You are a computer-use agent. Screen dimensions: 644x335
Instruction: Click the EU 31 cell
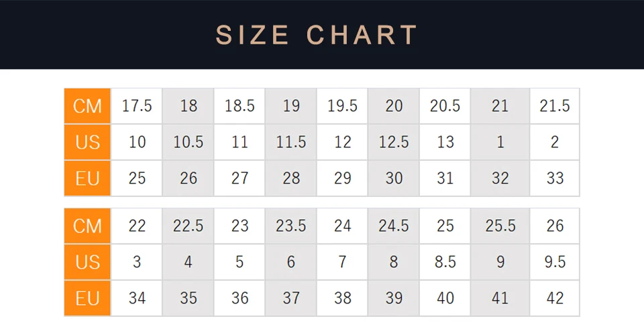[445, 178]
